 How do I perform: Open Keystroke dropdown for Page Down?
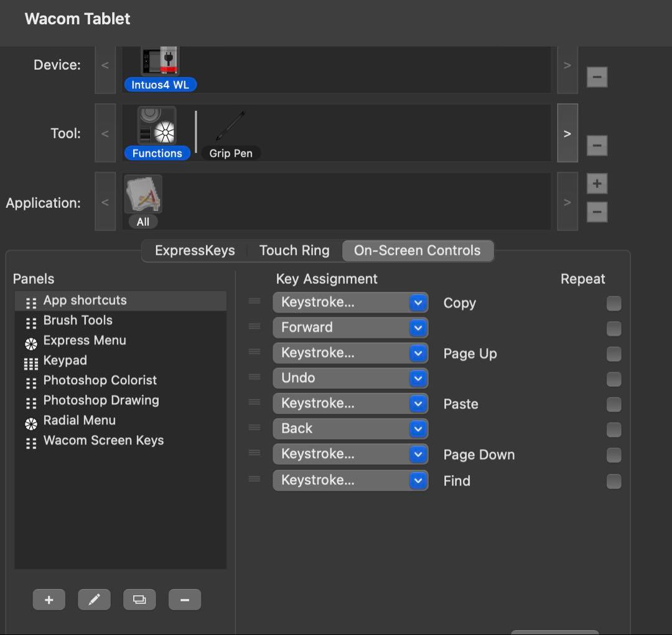(x=350, y=454)
